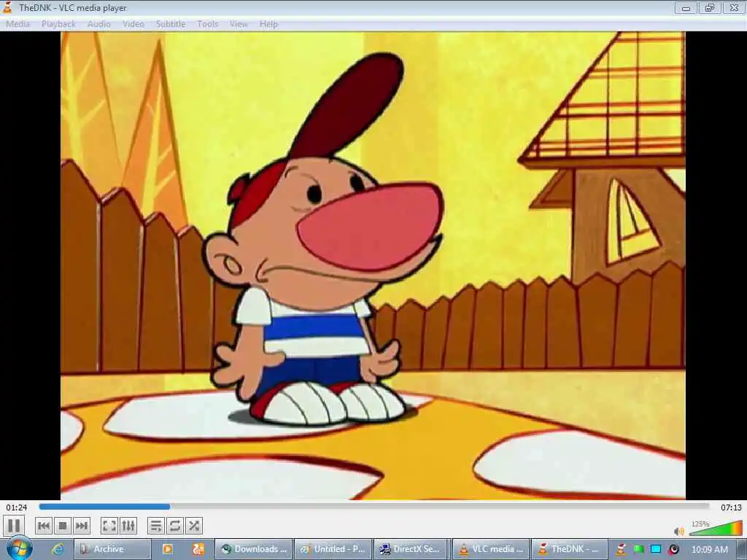This screenshot has height=560, width=747.
Task: Open the orange taskbar icon beside Downloads
Action: (x=198, y=549)
